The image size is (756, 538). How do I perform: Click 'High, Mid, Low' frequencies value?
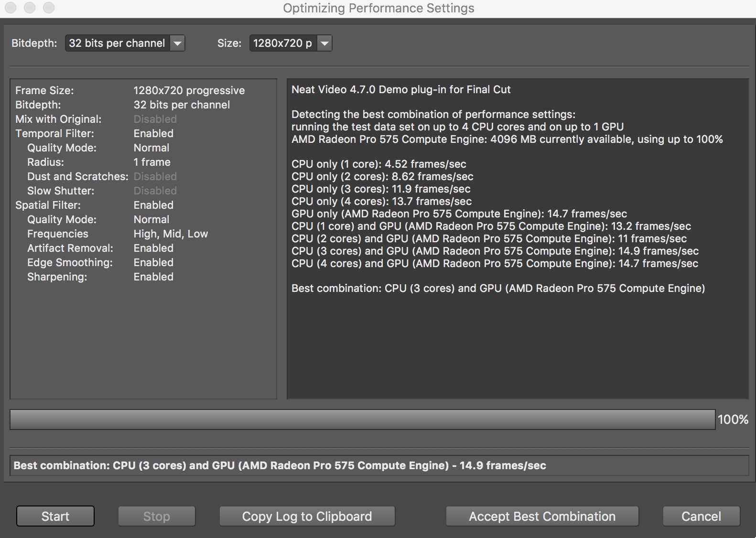171,234
